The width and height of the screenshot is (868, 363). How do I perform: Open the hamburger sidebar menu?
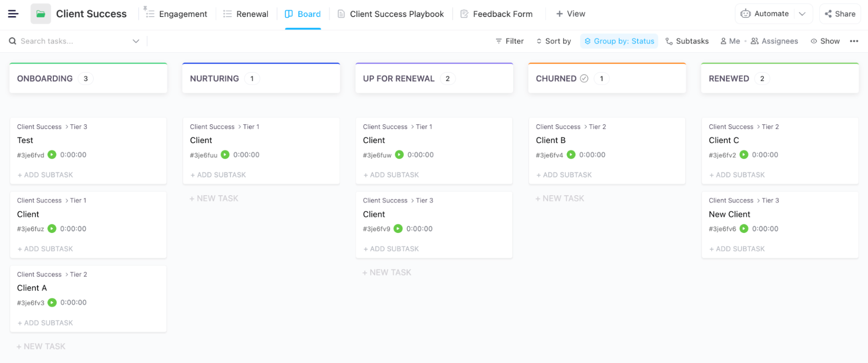pos(13,14)
